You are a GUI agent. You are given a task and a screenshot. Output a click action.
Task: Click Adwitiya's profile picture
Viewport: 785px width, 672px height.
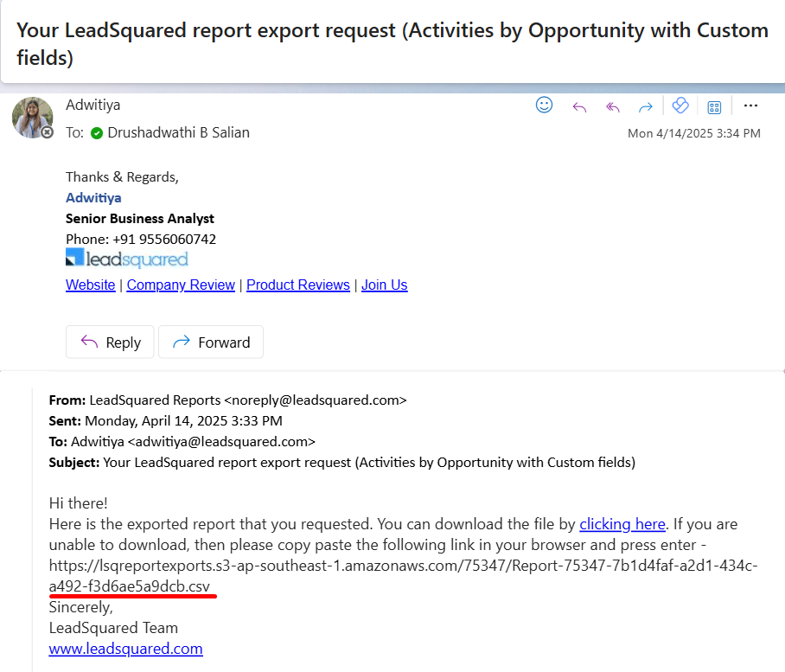(32, 117)
